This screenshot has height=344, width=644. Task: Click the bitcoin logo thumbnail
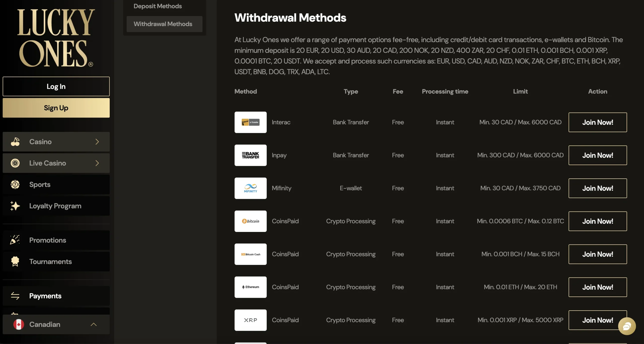coord(250,221)
